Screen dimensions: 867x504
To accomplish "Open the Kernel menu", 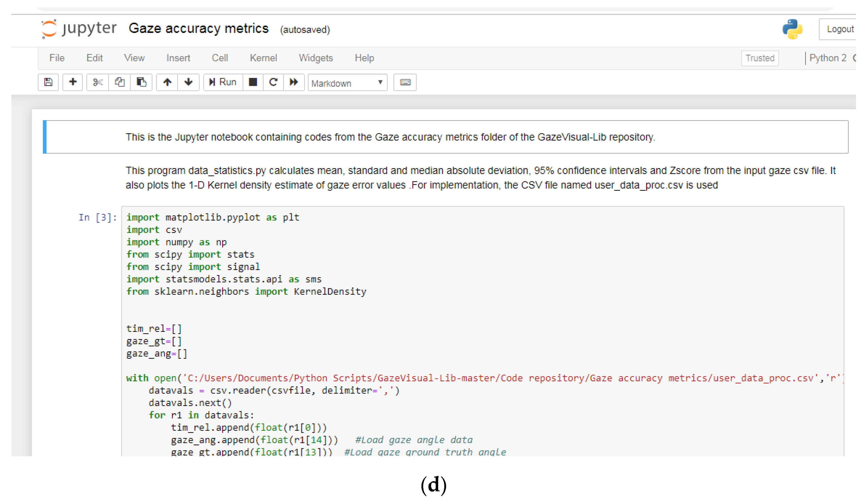I will point(263,58).
